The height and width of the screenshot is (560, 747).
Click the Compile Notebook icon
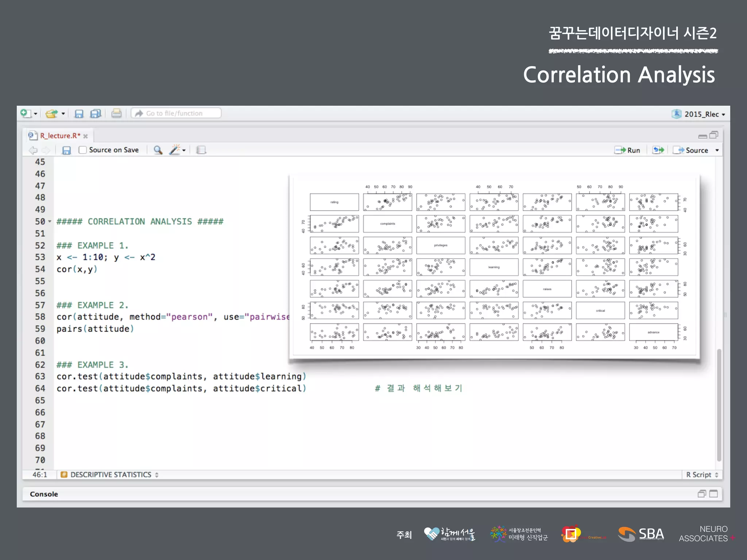[201, 150]
